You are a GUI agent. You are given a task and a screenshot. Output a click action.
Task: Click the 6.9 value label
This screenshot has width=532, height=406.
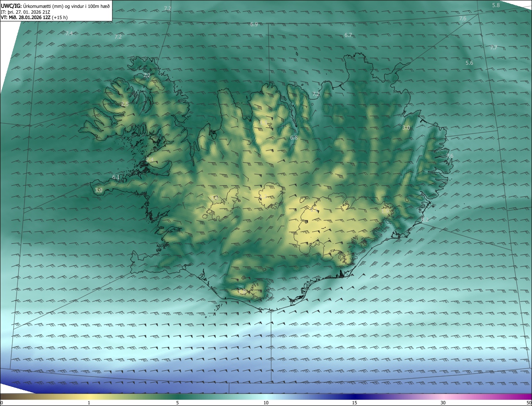[254, 24]
